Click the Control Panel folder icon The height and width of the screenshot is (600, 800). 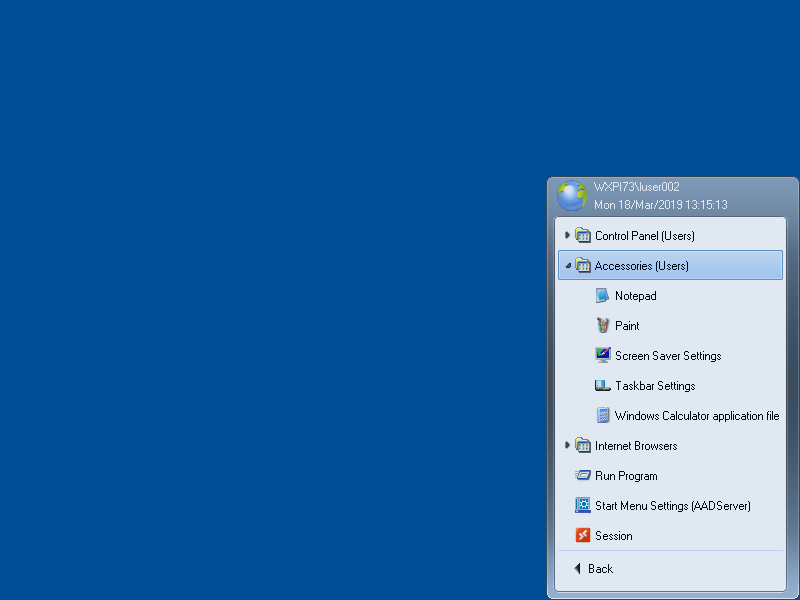point(583,236)
